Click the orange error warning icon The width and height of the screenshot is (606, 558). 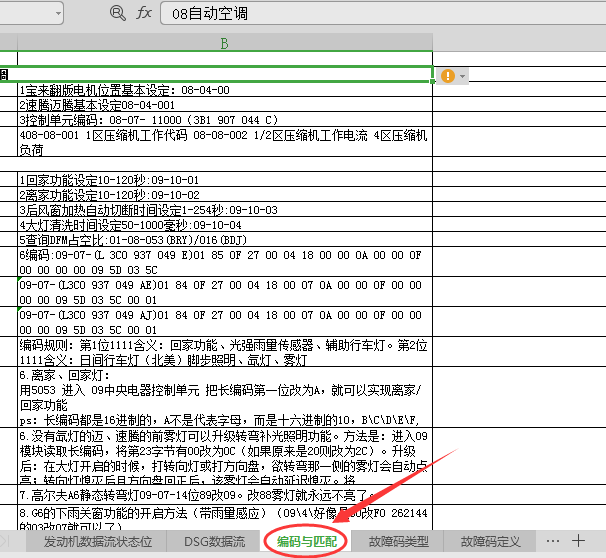point(448,76)
